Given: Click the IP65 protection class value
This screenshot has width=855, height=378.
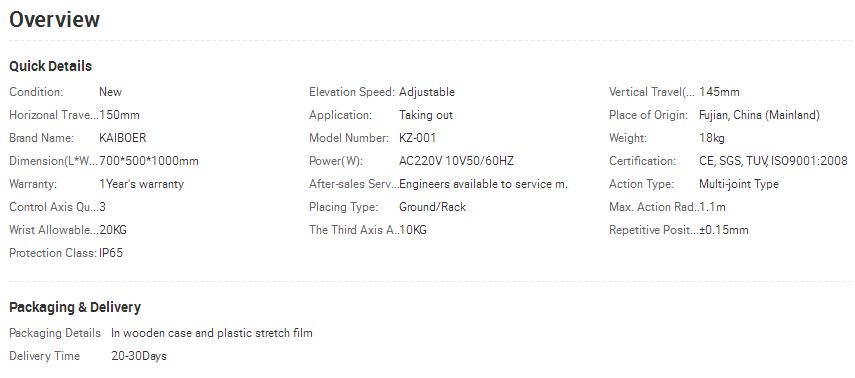Looking at the screenshot, I should pos(111,253).
